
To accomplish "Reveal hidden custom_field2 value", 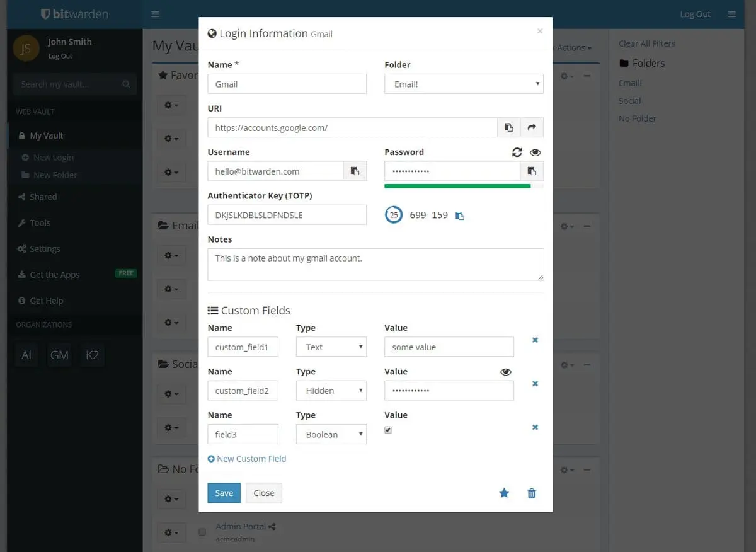I will point(506,372).
